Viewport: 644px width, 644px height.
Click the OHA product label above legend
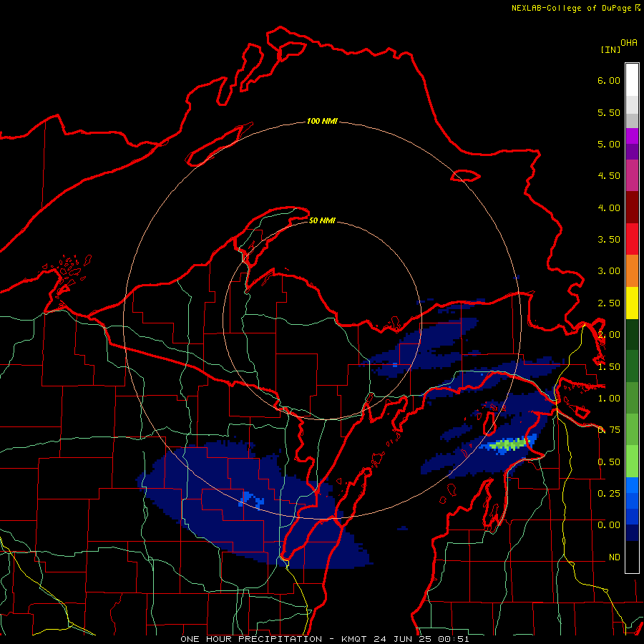click(629, 43)
